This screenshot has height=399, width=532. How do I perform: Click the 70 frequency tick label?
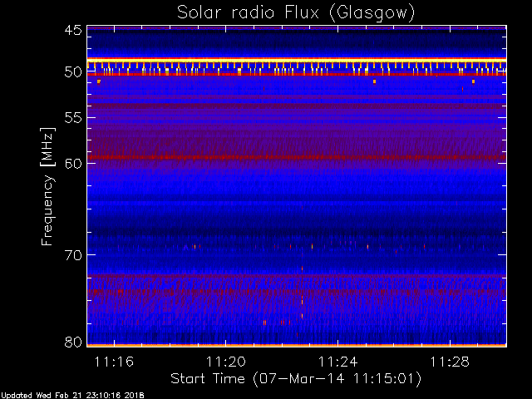tap(73, 255)
